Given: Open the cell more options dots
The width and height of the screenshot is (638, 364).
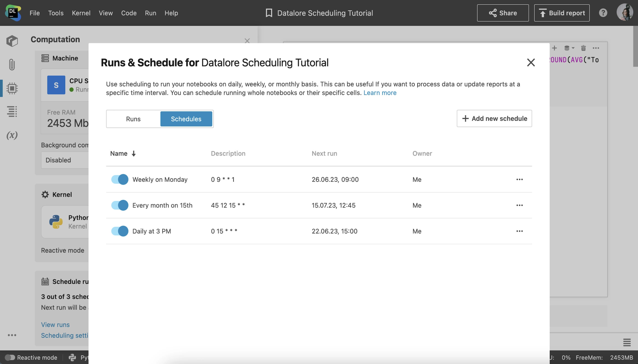Looking at the screenshot, I should 596,48.
